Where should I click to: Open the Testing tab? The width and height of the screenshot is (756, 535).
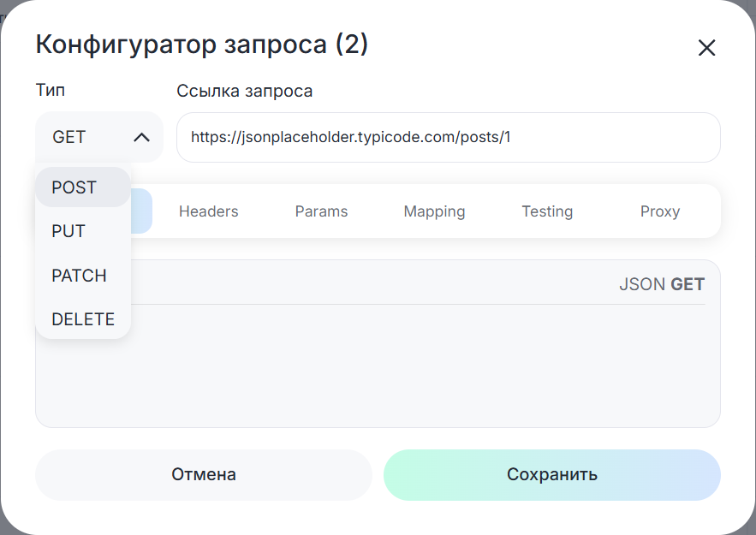point(547,211)
